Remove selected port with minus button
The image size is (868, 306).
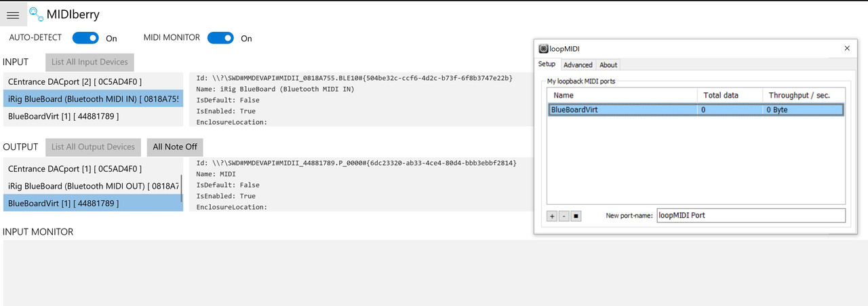pyautogui.click(x=564, y=216)
